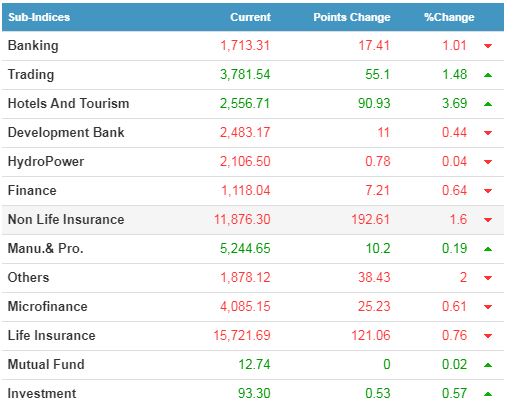
Task: Click the Points Change column header
Action: (x=352, y=17)
